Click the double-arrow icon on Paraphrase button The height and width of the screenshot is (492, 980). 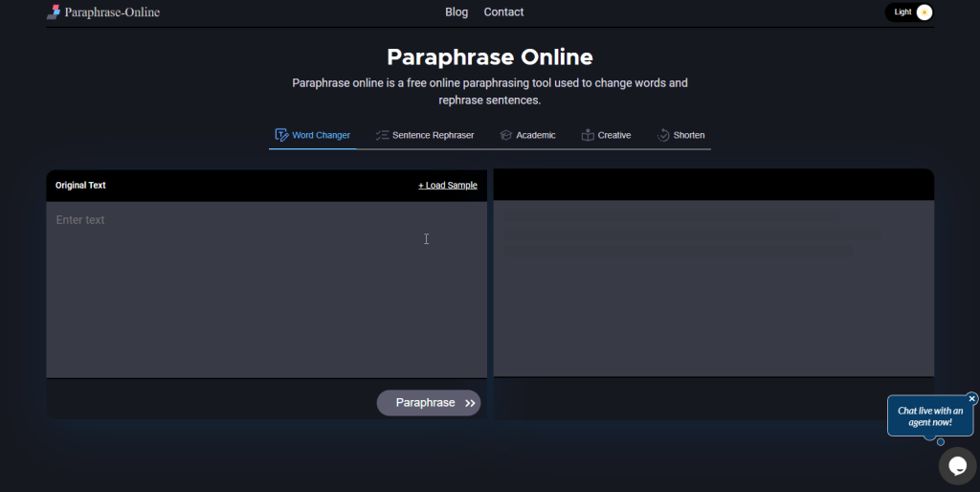[470, 403]
